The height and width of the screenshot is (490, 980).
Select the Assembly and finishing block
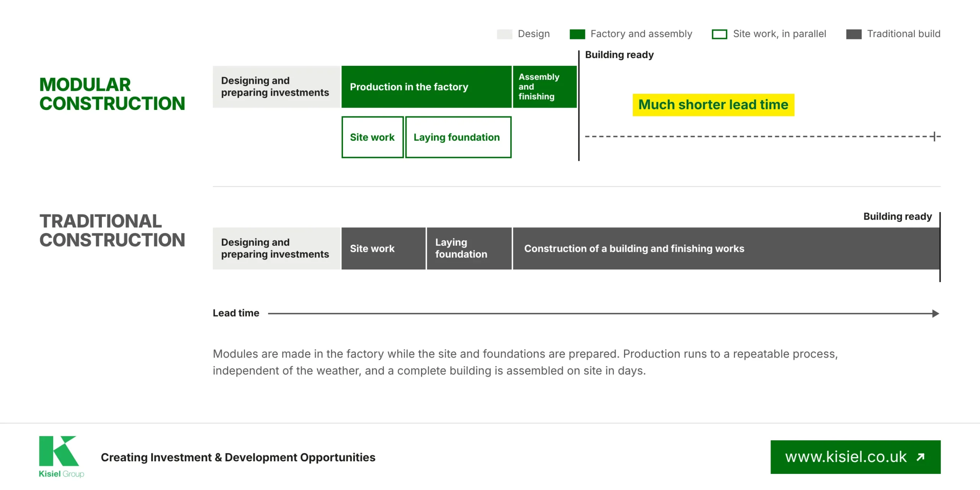pyautogui.click(x=545, y=87)
